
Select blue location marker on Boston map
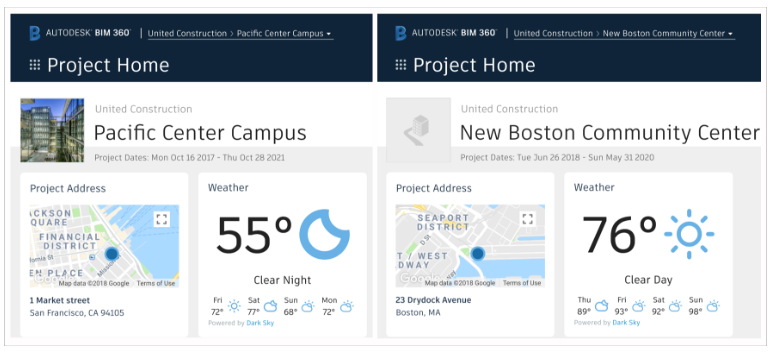[x=478, y=254]
